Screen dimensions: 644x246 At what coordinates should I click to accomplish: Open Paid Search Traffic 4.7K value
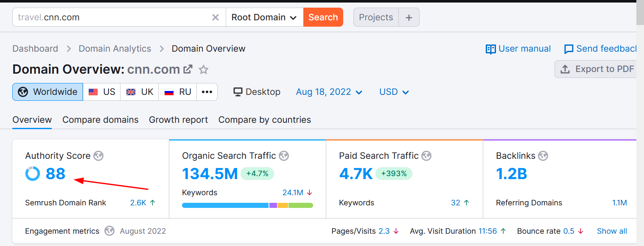tap(356, 174)
